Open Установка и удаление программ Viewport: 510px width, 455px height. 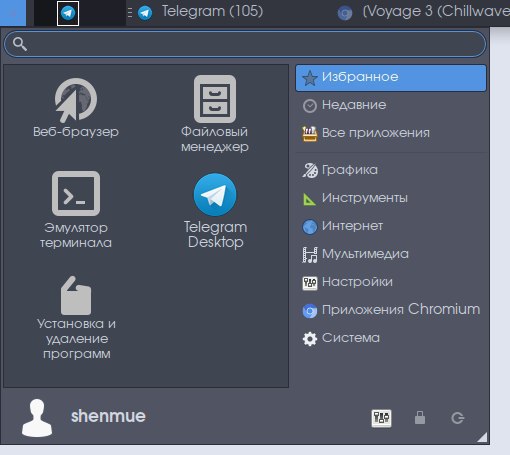[x=76, y=318]
